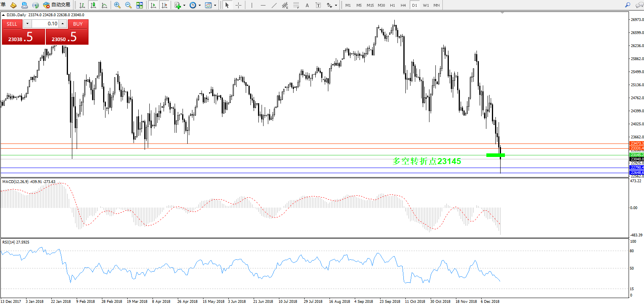Choose the text label tool
Viewport: 644px width, 304px height.
307,5
